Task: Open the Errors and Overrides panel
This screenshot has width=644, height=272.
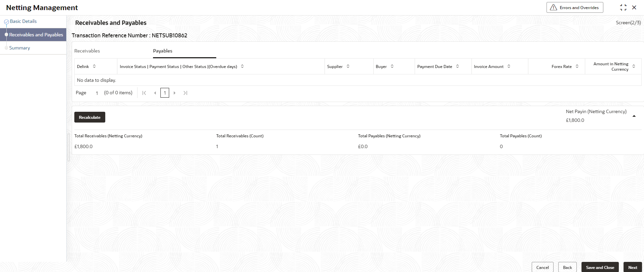Action: click(574, 7)
